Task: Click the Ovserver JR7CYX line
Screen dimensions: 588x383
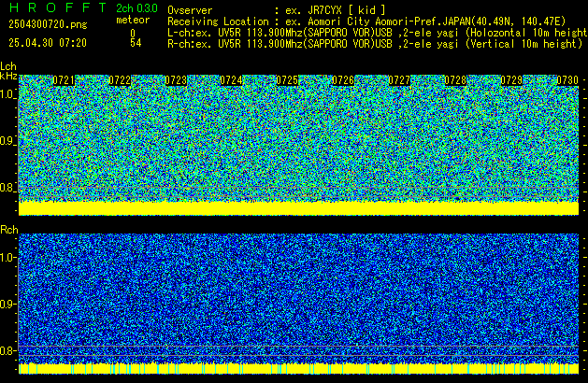Action: (x=277, y=10)
